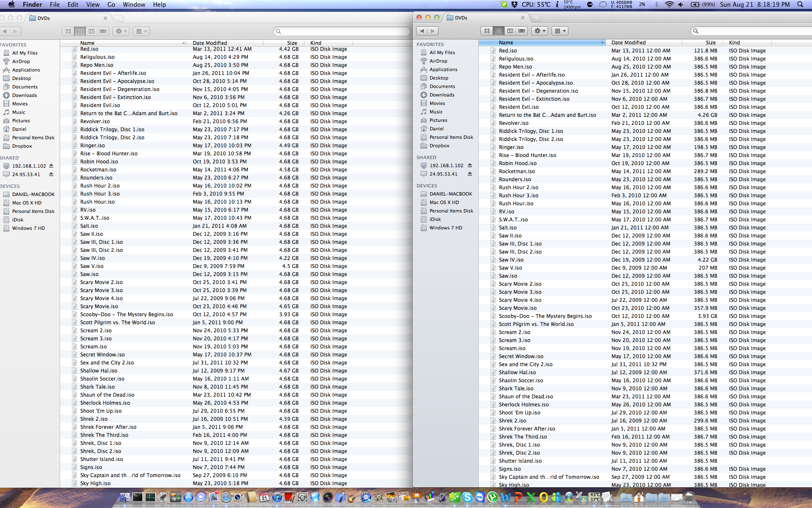Open All My Files in right sidebar
The image size is (812, 508).
click(x=442, y=52)
